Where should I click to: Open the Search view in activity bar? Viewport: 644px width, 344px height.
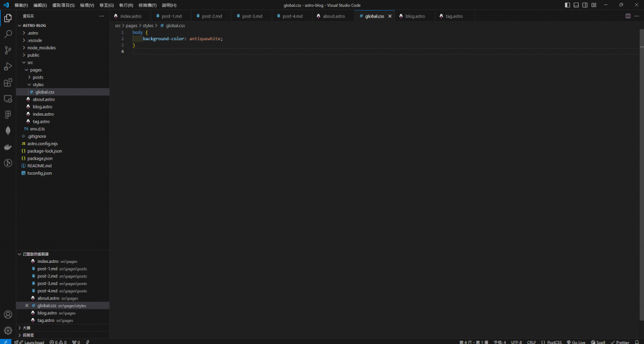point(8,35)
